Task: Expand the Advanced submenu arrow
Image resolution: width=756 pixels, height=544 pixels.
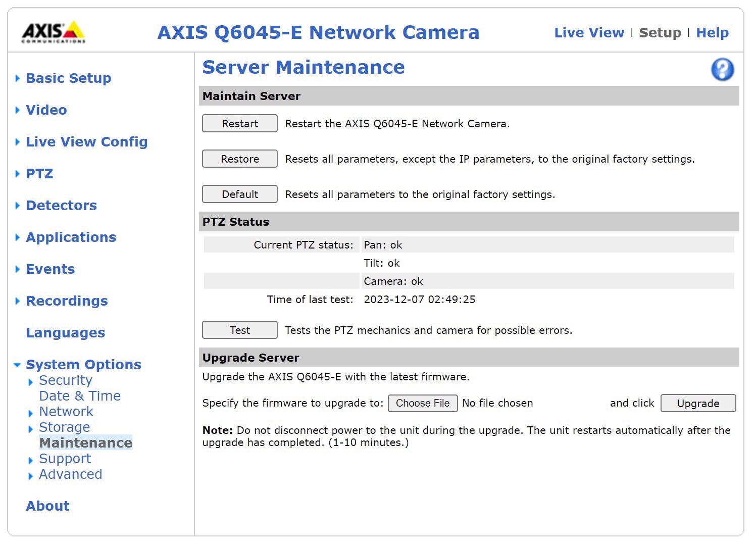Action: [31, 476]
